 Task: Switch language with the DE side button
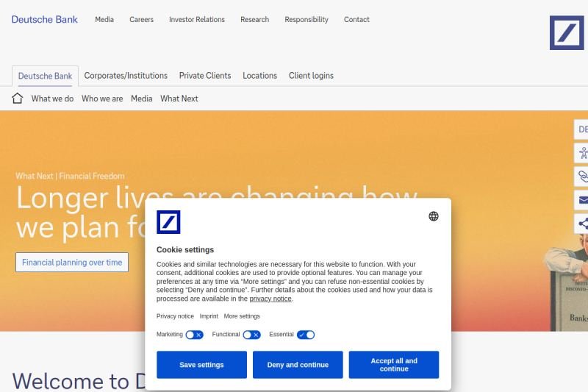click(x=581, y=129)
